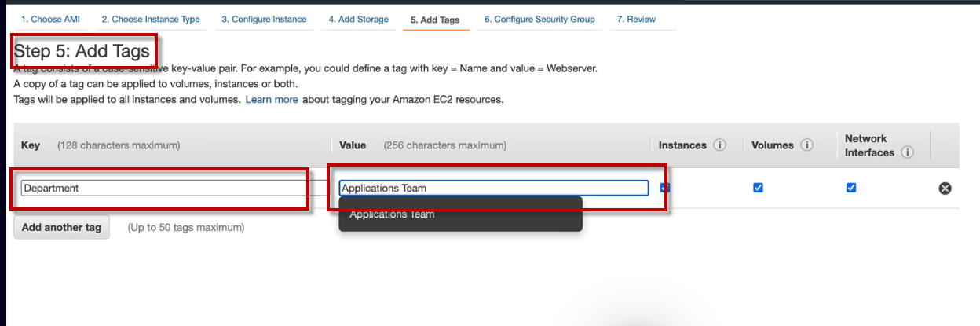Focus the Key field containing Department
The image size is (980, 326).
point(163,189)
